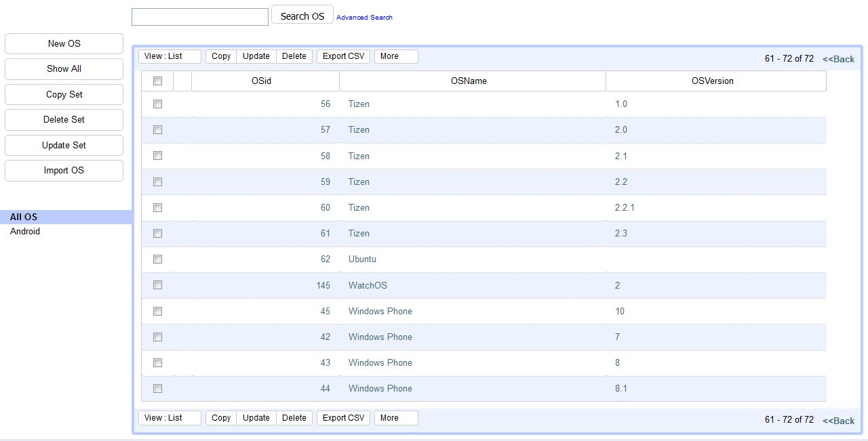This screenshot has width=868, height=441.
Task: Select the Android filter
Action: [x=25, y=231]
